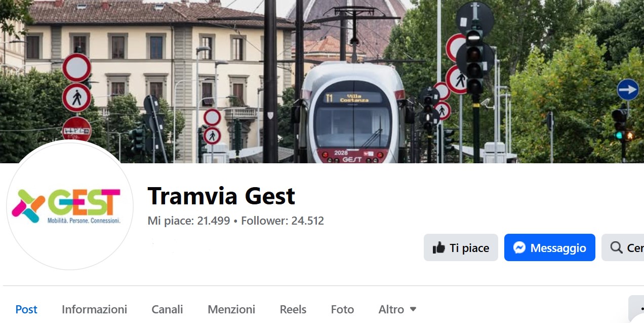Open the three-dots options button
644x323 pixels.
pos(636,309)
